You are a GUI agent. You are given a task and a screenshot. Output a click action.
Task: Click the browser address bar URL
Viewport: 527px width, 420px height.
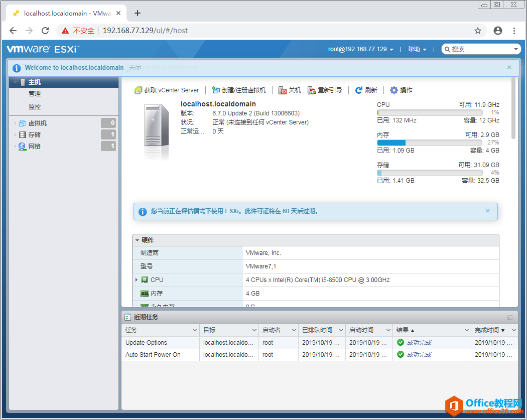145,31
